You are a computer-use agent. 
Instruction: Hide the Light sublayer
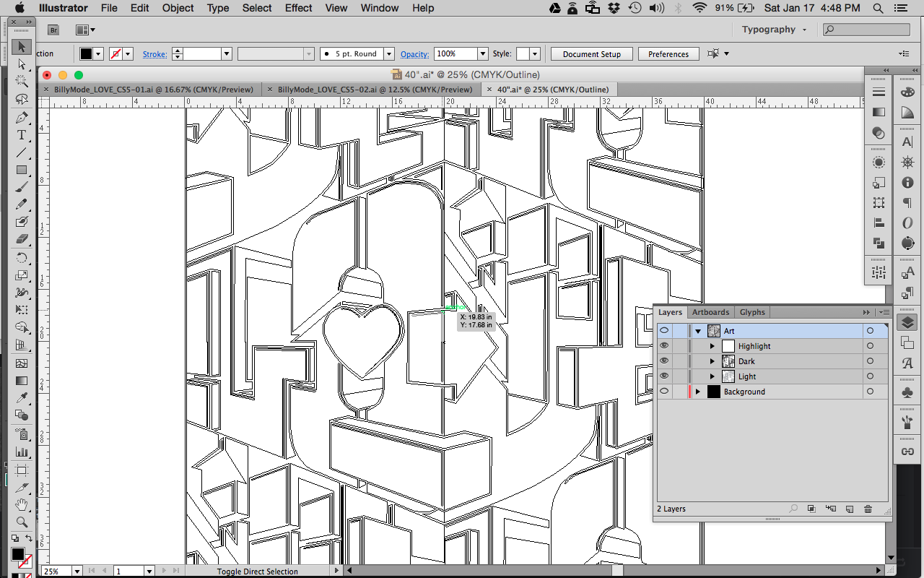(664, 376)
